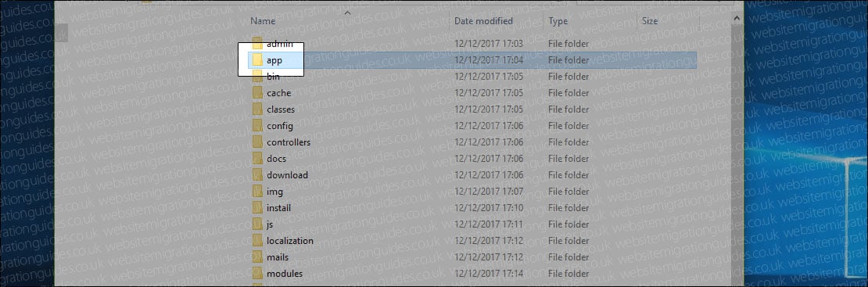Select the admin folder icon
The image size is (868, 287).
[x=257, y=43]
